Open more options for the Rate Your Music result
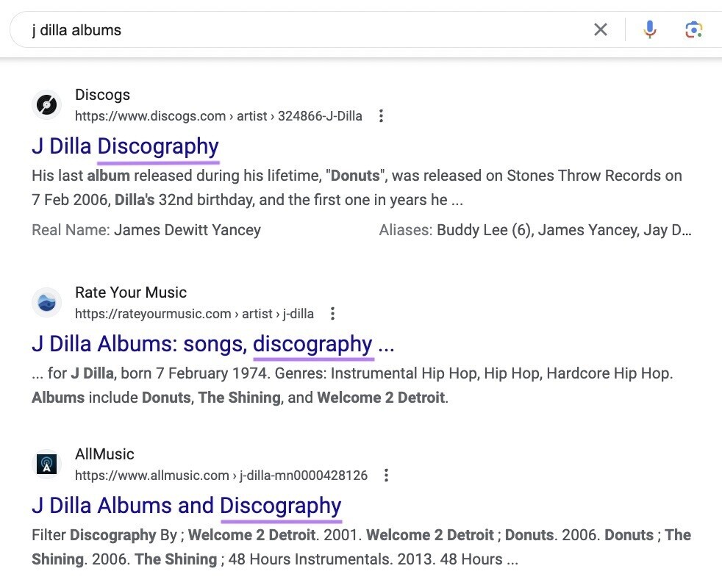 click(x=332, y=313)
